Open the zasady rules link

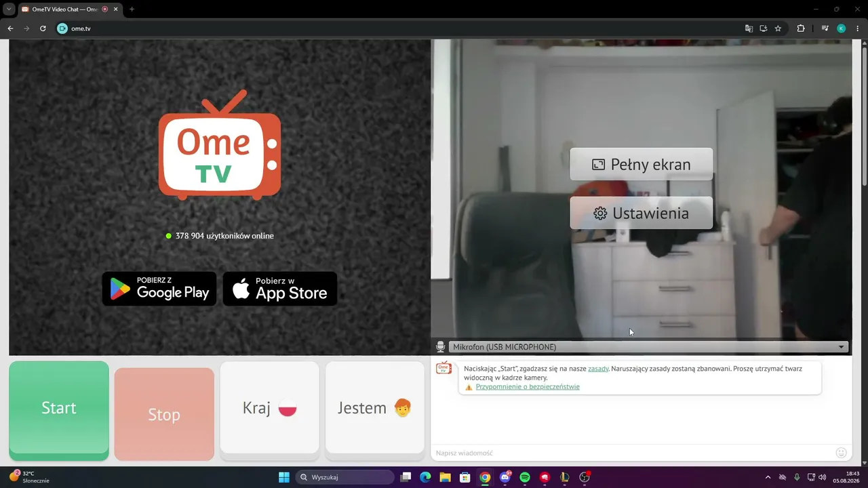tap(598, 369)
